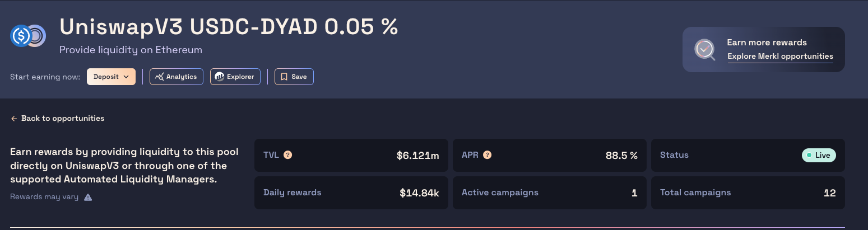
Task: Click the APR help question icon
Action: click(487, 155)
